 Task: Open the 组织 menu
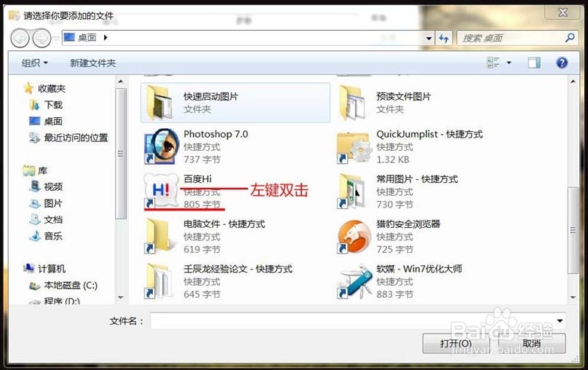[34, 63]
